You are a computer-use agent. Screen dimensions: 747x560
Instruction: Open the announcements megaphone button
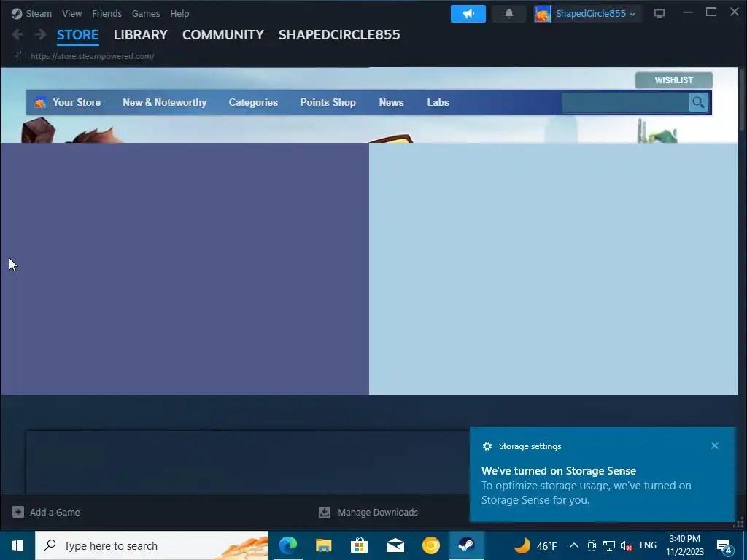[468, 14]
